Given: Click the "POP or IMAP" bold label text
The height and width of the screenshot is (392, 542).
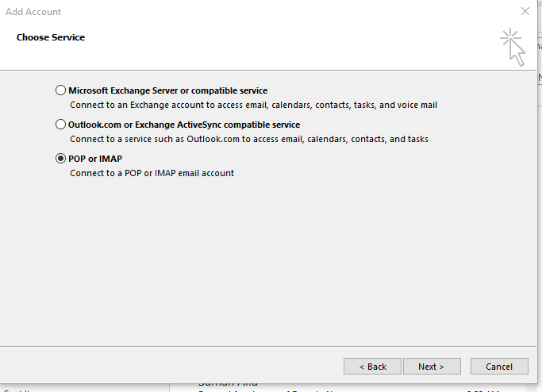Looking at the screenshot, I should 95,159.
